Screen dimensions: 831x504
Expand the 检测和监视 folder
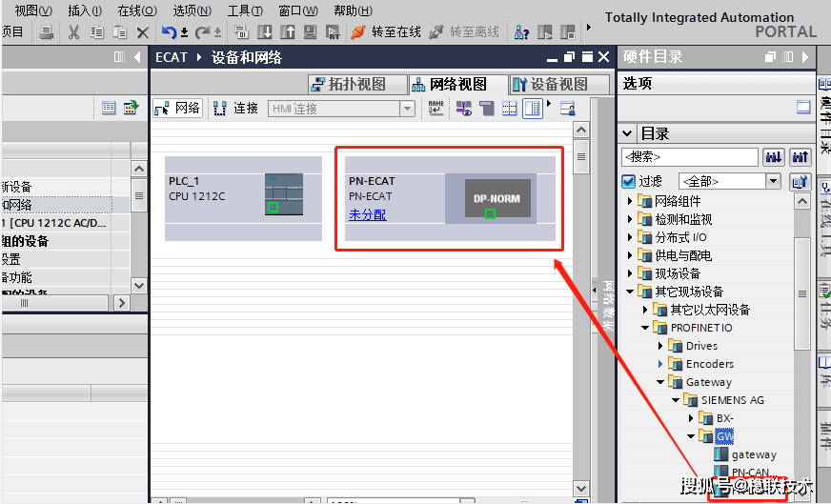tap(630, 219)
